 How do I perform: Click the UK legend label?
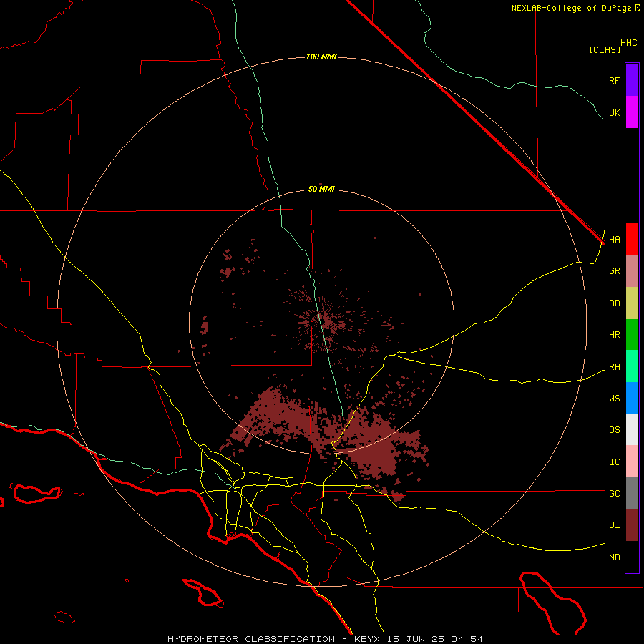[x=614, y=112]
